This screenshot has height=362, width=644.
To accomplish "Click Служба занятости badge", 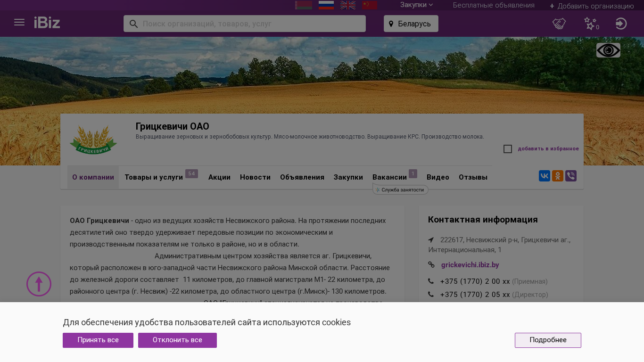I will point(400,189).
